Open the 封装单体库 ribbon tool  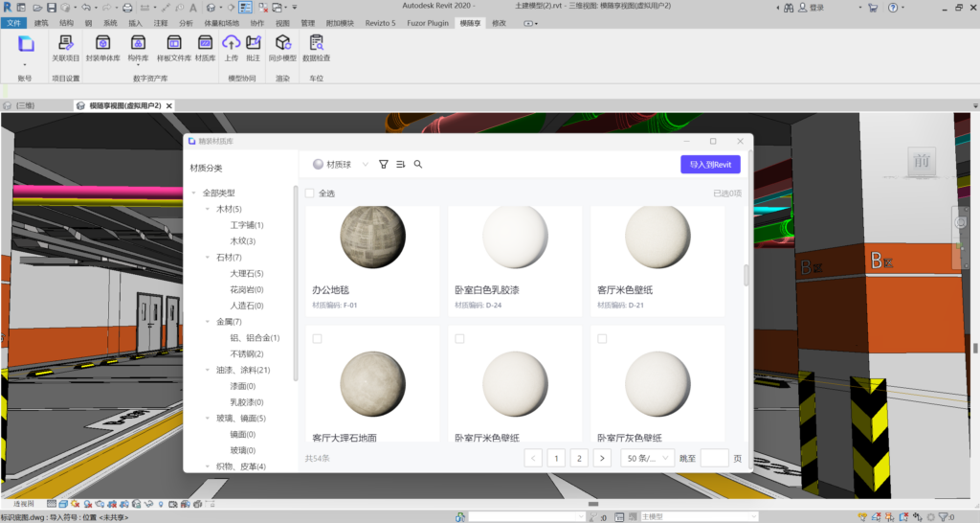tap(102, 47)
